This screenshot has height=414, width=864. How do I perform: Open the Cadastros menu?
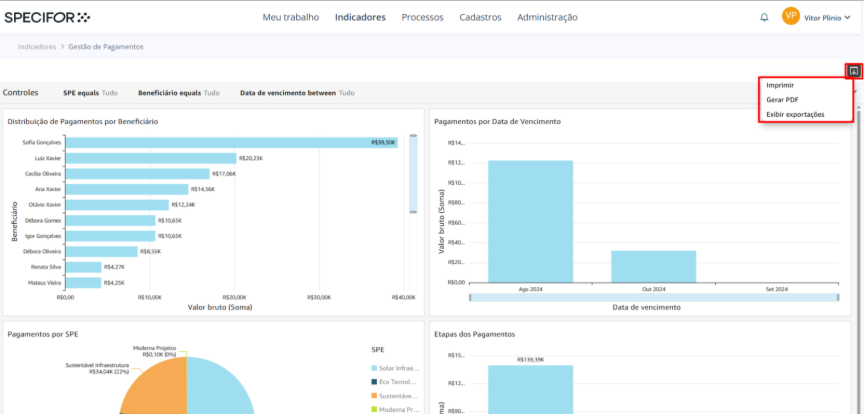[x=480, y=17]
